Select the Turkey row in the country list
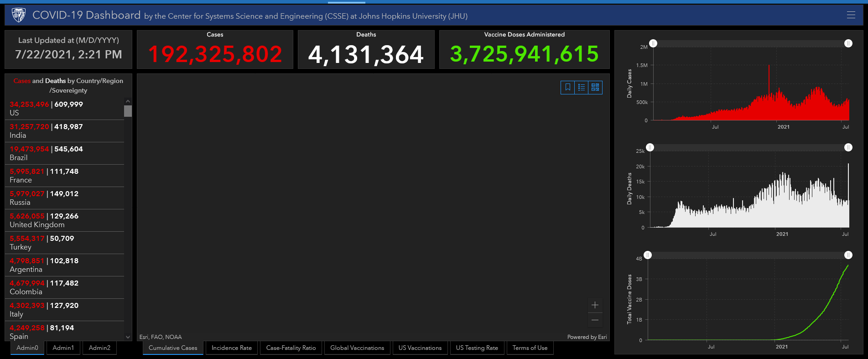 [x=64, y=243]
